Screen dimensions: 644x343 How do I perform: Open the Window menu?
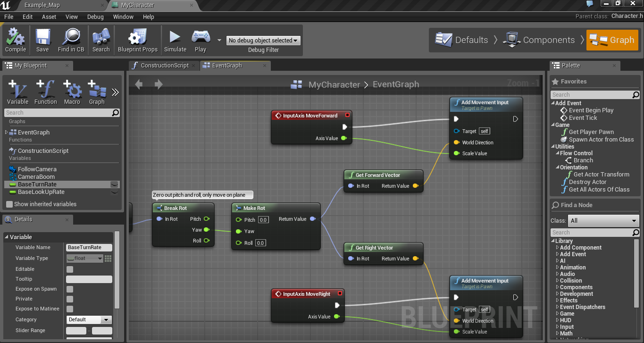pyautogui.click(x=123, y=17)
